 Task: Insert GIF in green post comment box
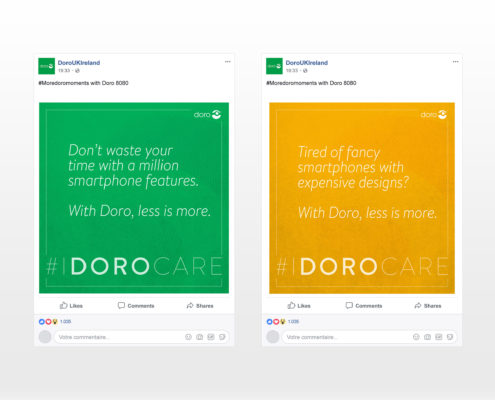(x=211, y=337)
